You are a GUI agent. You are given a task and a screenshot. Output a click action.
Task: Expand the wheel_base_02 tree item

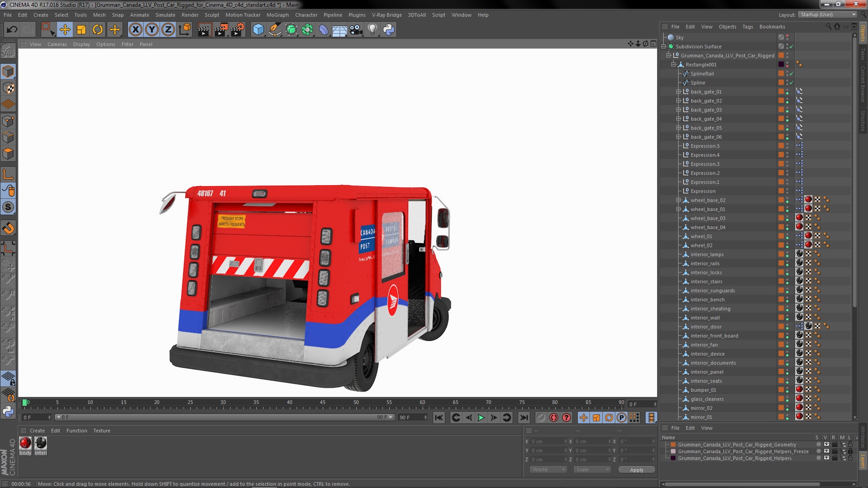click(678, 200)
